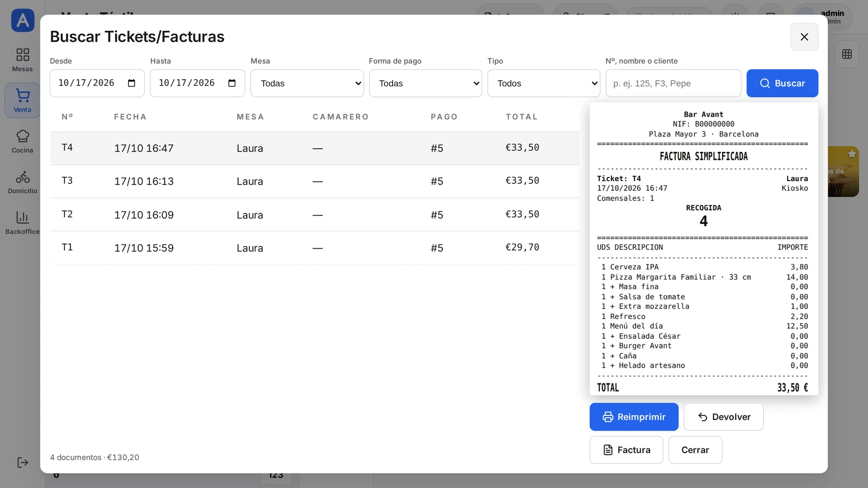Click Devolver to refund ticket
The image size is (868, 488).
tap(723, 417)
